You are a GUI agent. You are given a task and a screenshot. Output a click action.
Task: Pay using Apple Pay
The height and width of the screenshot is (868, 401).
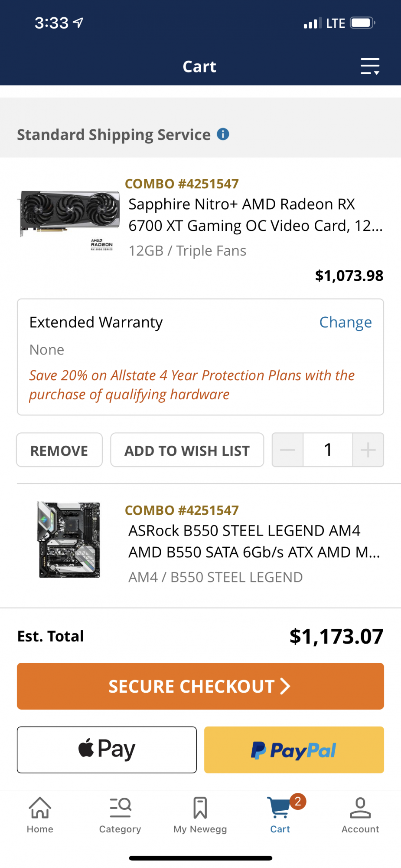107,750
